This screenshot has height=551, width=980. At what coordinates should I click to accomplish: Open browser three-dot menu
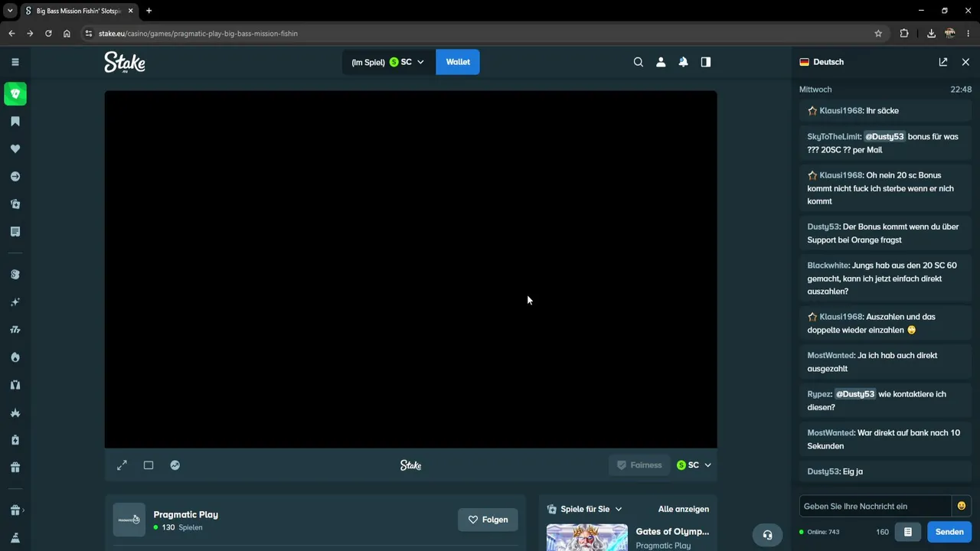click(x=969, y=34)
